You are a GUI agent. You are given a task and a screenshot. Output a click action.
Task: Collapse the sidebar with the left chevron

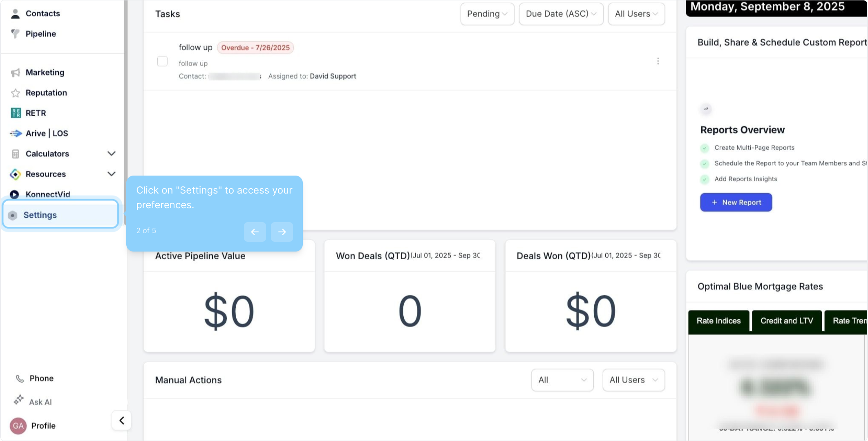tap(121, 421)
